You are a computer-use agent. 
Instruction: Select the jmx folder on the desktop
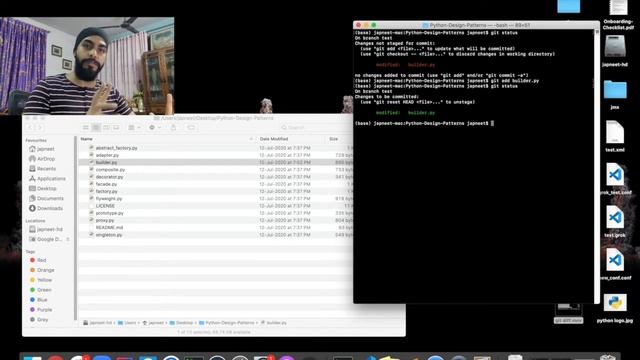[615, 94]
